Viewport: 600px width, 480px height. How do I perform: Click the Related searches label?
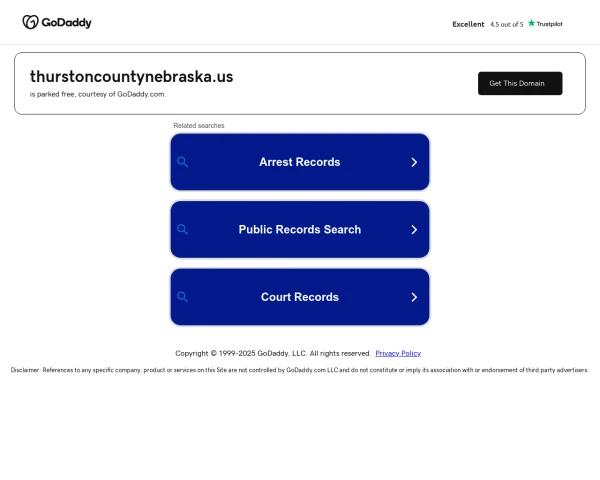[199, 126]
